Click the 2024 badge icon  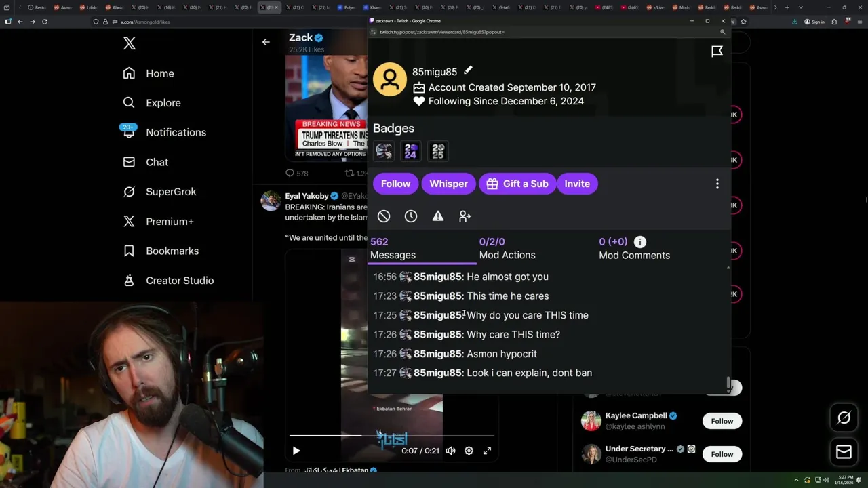(x=410, y=151)
